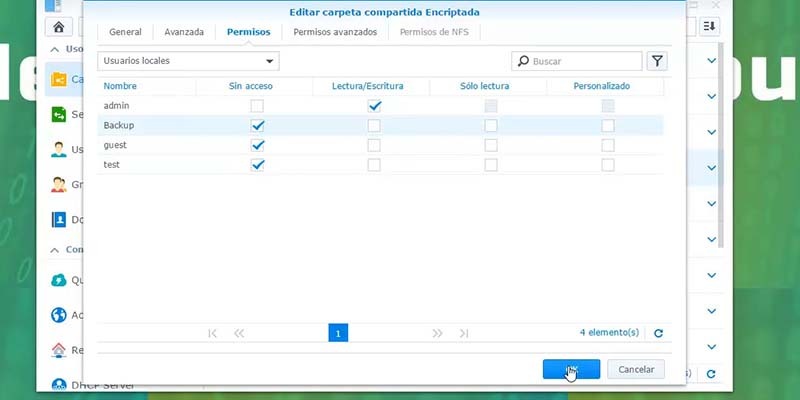The height and width of the screenshot is (400, 800).
Task: Click the refresh icon beside 4 elemento(s)
Action: (x=659, y=333)
